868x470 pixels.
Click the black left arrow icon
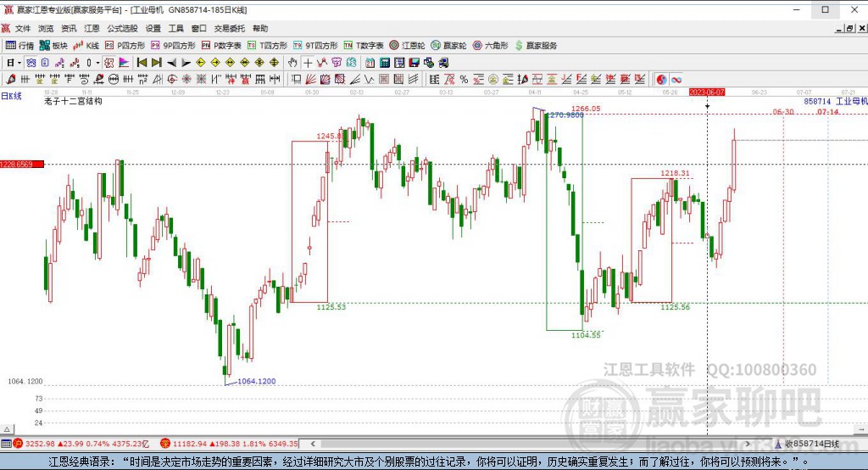[171, 63]
